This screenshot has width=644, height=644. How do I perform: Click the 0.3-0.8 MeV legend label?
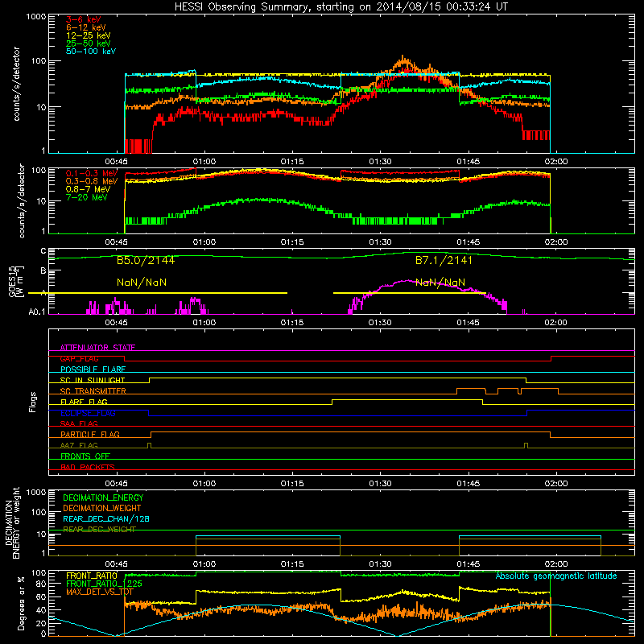click(92, 181)
